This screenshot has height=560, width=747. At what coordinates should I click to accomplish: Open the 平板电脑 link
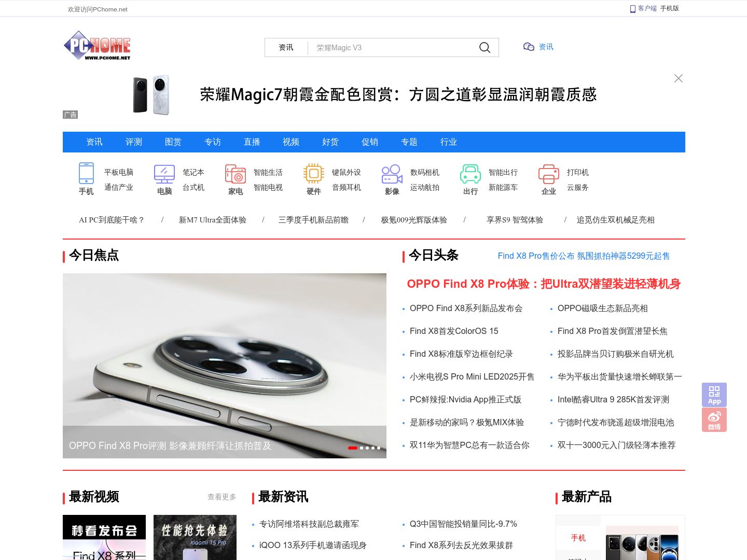119,172
